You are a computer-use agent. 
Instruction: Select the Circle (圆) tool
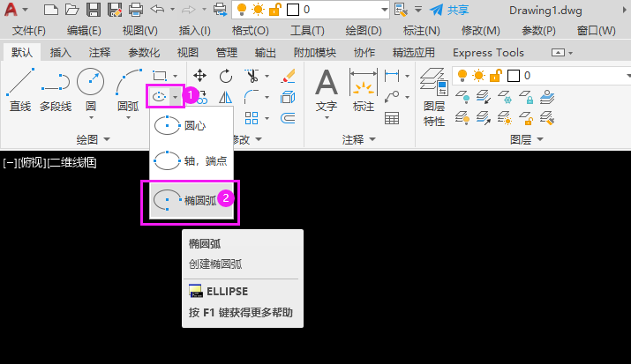pyautogui.click(x=91, y=90)
